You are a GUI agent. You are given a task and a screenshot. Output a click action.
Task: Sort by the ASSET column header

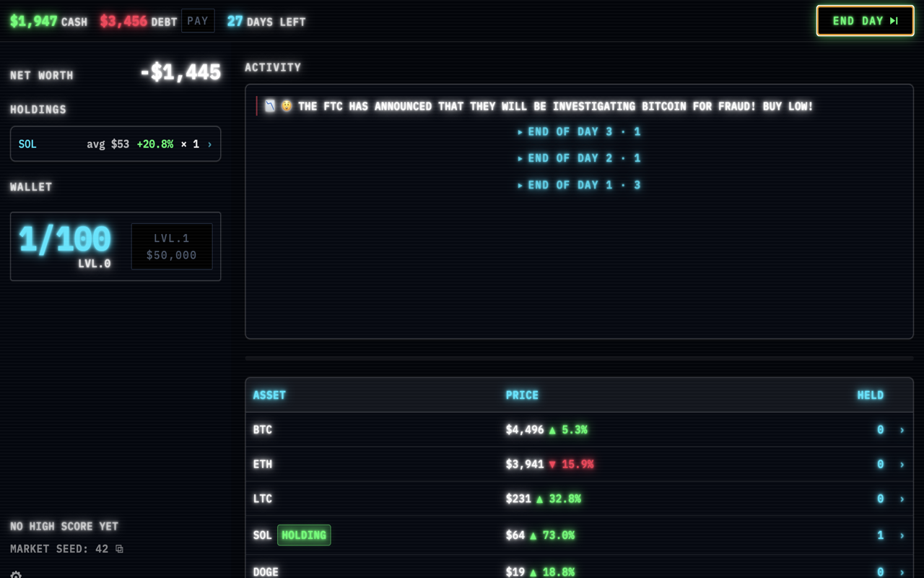coord(269,395)
